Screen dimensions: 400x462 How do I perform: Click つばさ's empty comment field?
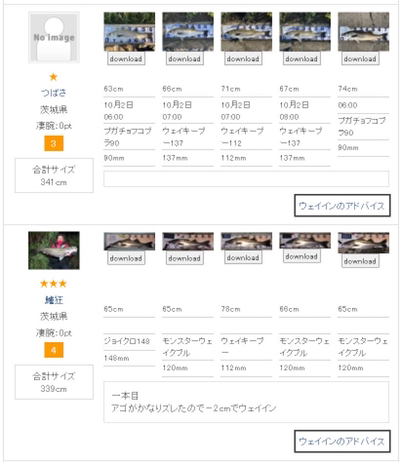coord(246,179)
